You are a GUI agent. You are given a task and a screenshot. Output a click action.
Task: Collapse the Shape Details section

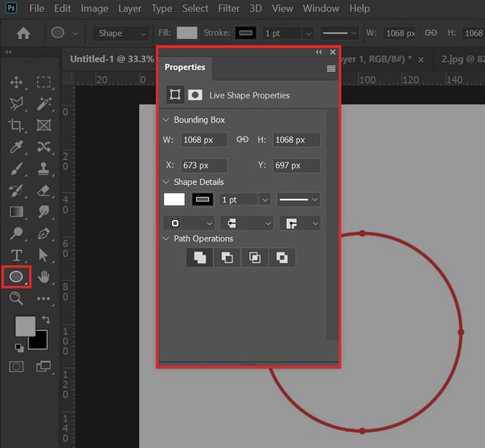point(166,182)
